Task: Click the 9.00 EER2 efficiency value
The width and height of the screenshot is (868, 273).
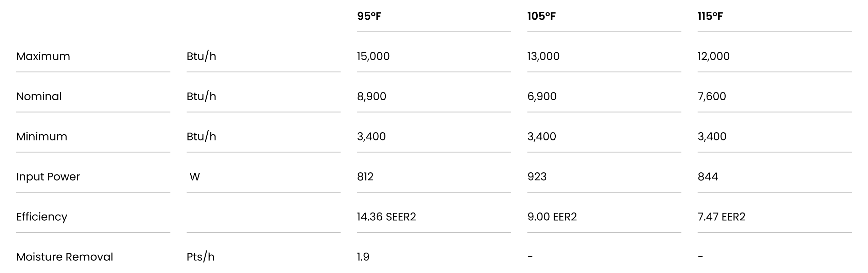Action: tap(552, 217)
